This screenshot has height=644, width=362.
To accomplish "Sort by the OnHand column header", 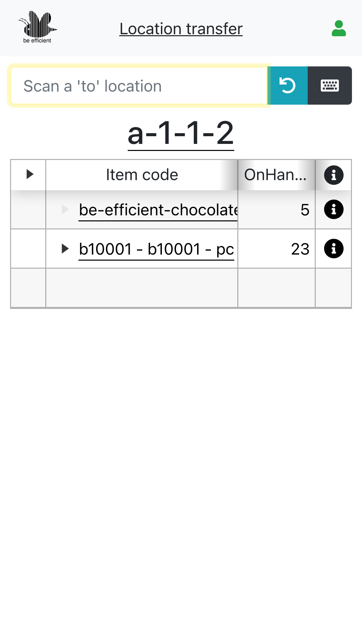I will [x=275, y=175].
